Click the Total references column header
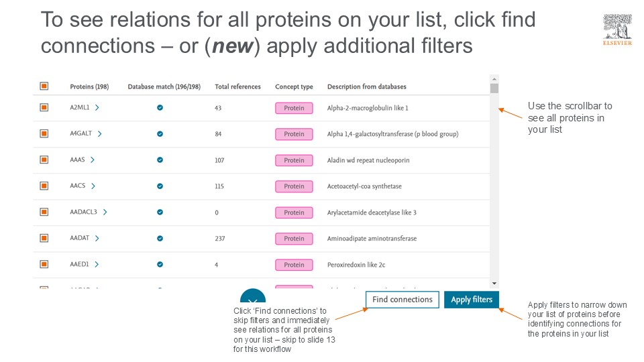This screenshot has height=362, width=644. (x=237, y=86)
